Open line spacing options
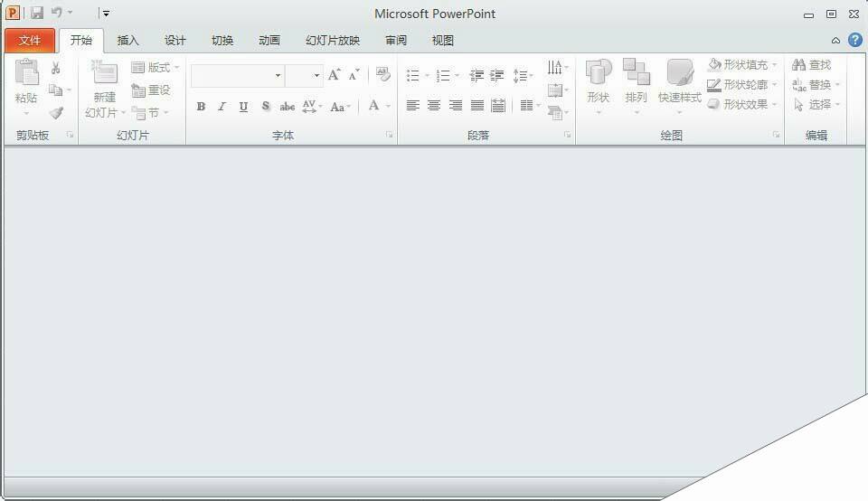This screenshot has height=501, width=868. click(x=522, y=75)
